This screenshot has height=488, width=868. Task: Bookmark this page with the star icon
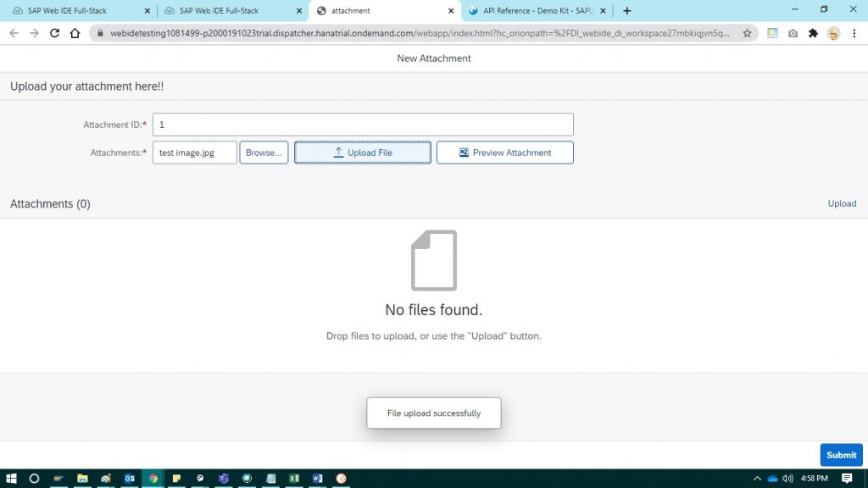point(748,33)
